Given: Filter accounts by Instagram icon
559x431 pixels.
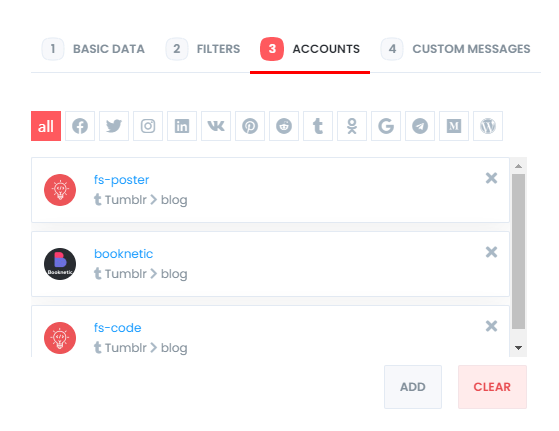Looking at the screenshot, I should click(x=148, y=126).
